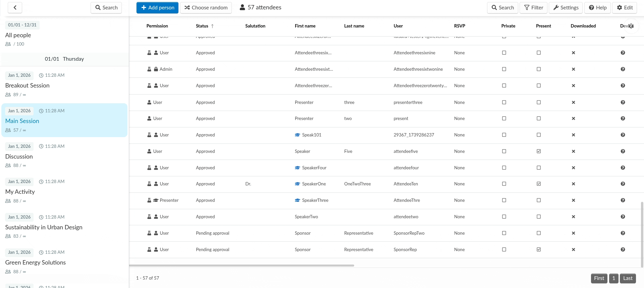Click device question icon for SponsorRep
Viewport: 644px width, 288px height.
(x=623, y=249)
